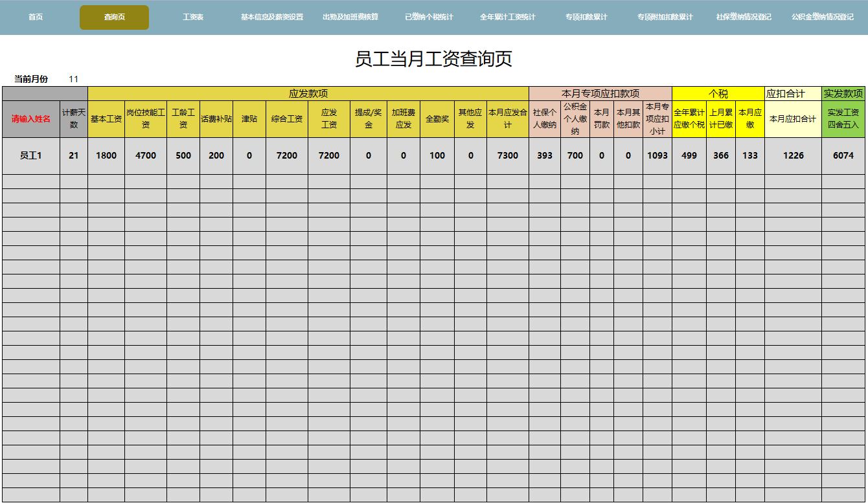Select the 实发工资 amount 6074 cell
The height and width of the screenshot is (503, 868).
(x=843, y=155)
